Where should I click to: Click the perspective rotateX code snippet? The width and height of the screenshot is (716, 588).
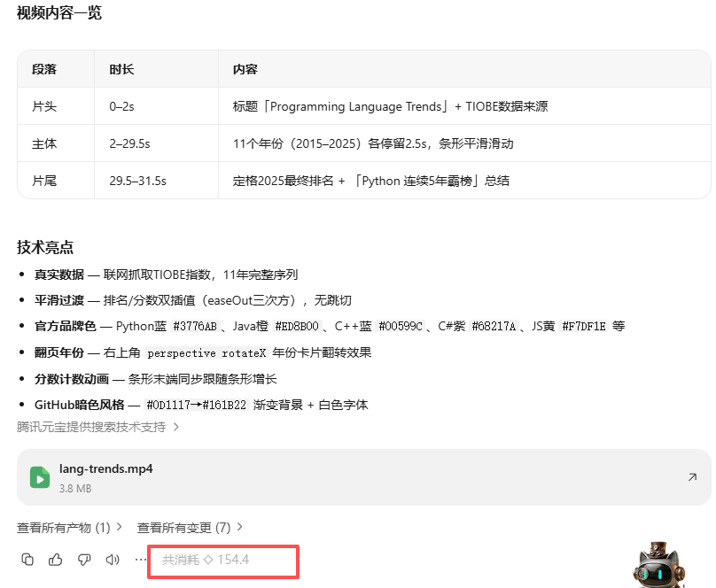(206, 353)
